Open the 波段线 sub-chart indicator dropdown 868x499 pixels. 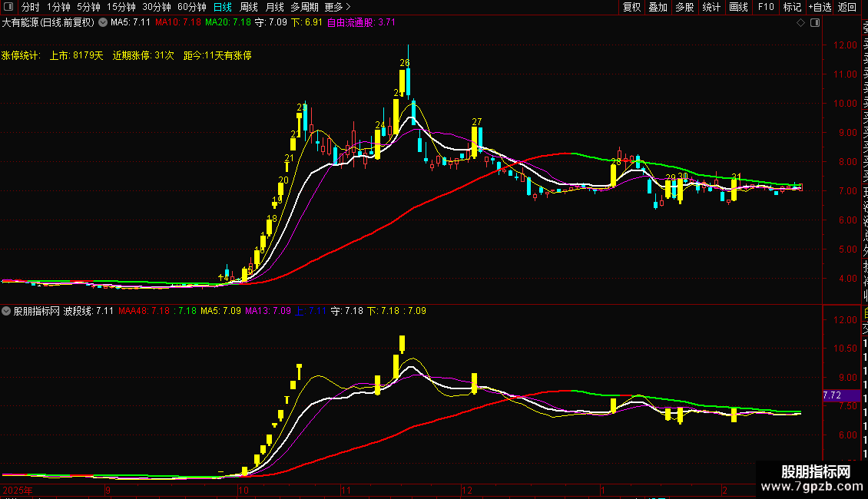pyautogui.click(x=6, y=311)
